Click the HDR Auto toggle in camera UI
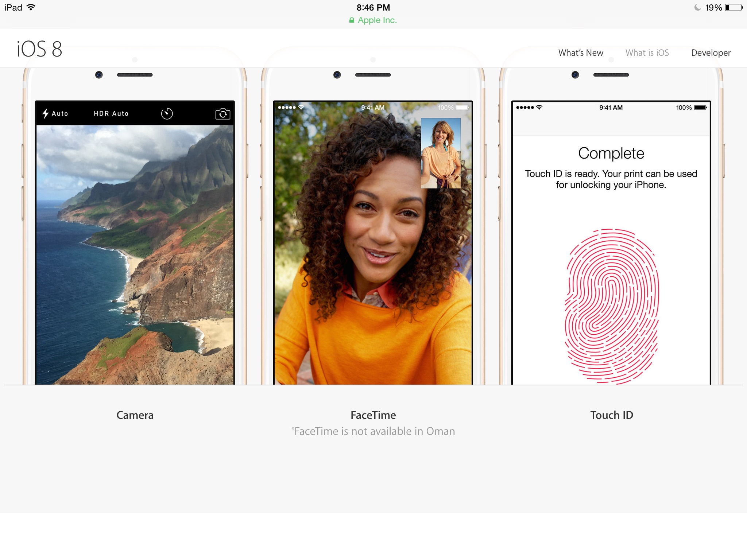This screenshot has width=747, height=560. (111, 113)
